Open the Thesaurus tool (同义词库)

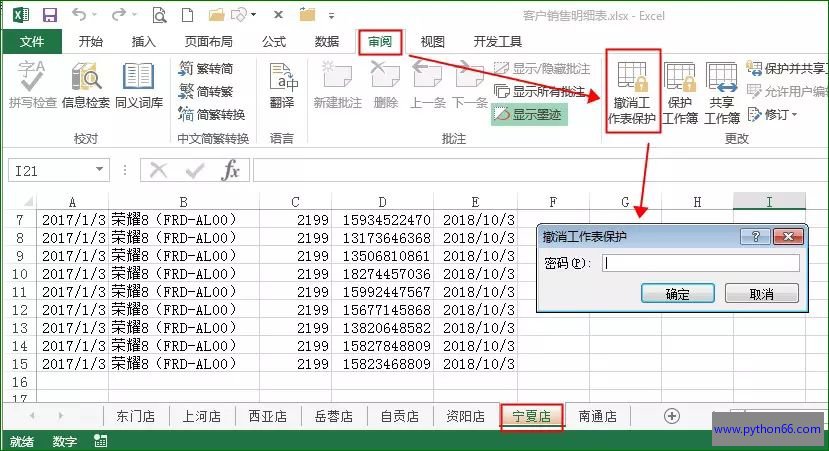138,86
